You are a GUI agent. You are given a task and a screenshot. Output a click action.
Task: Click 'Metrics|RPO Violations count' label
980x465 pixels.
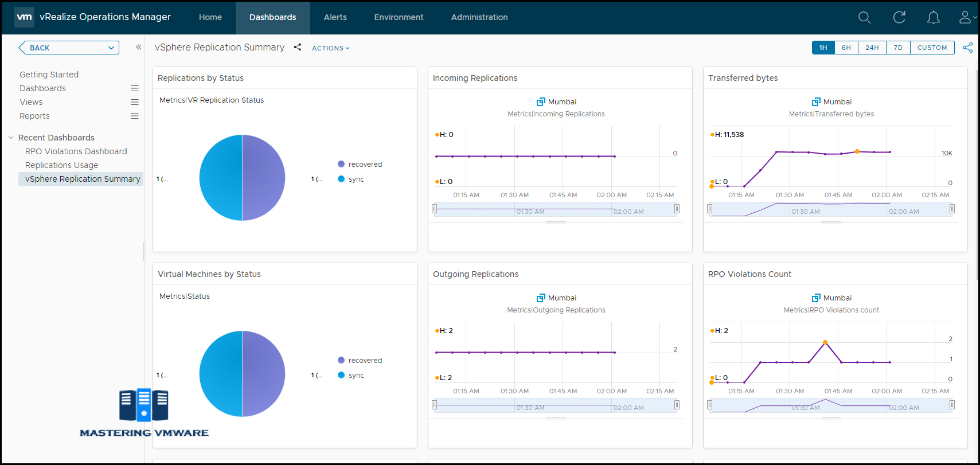coord(831,310)
